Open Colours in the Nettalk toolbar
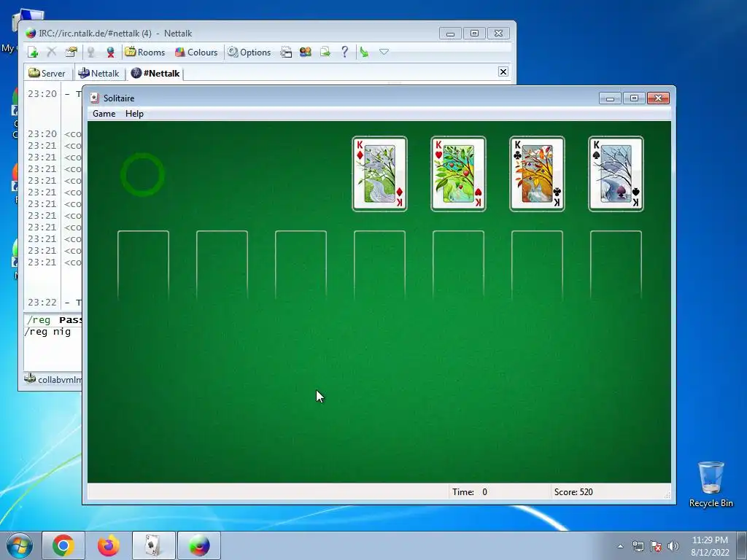 tap(196, 52)
